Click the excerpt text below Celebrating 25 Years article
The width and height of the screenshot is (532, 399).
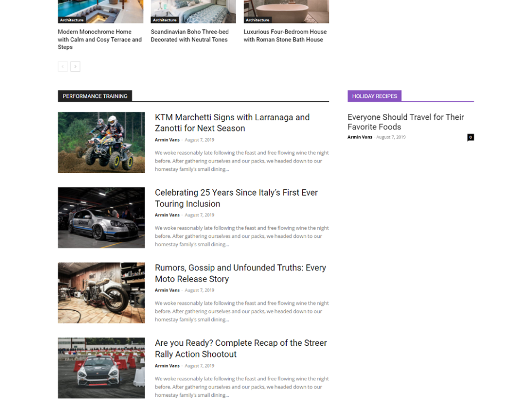pyautogui.click(x=242, y=236)
